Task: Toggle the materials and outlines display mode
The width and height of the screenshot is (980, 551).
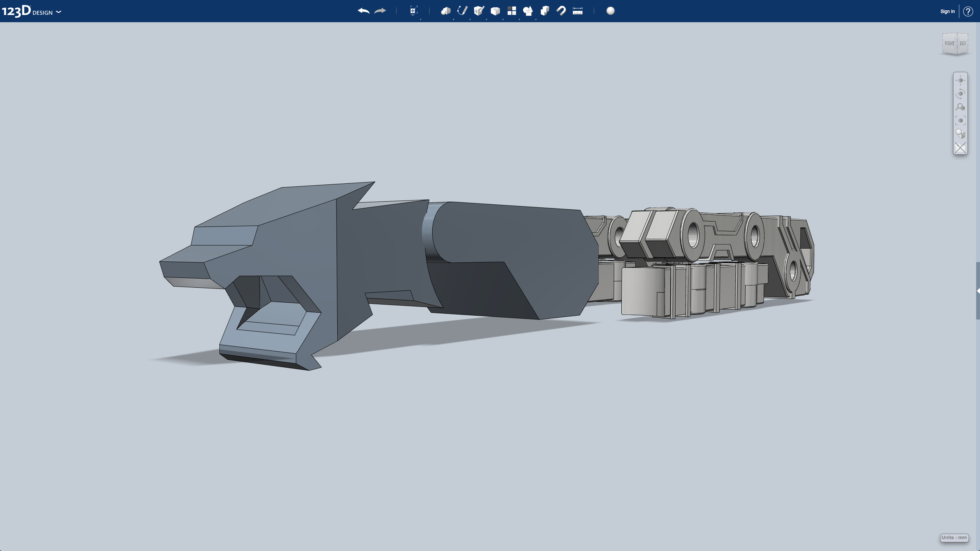Action: coord(960,134)
